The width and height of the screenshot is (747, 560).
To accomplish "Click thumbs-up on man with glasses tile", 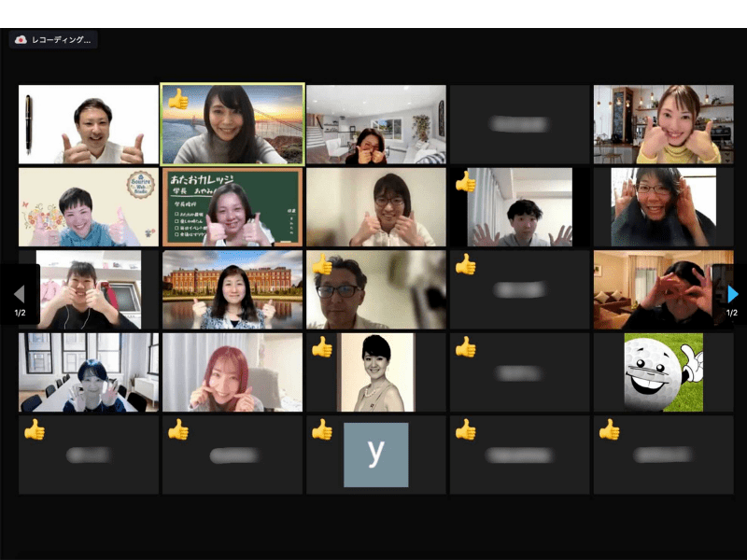I will pos(322,264).
